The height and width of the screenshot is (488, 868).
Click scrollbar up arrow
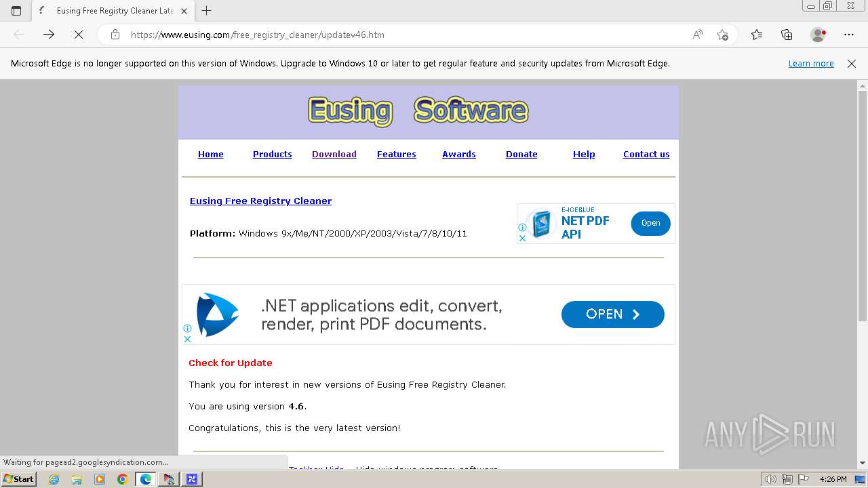click(862, 85)
